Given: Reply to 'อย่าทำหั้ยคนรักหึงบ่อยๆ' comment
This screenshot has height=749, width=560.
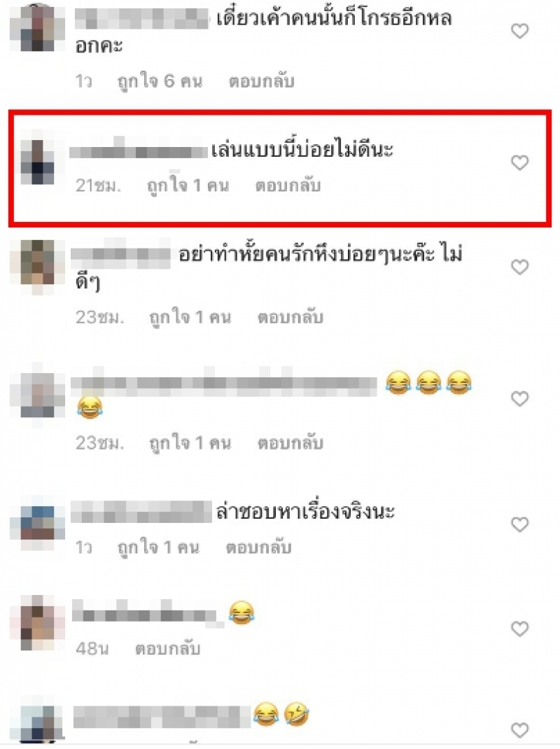Looking at the screenshot, I should point(290,317).
